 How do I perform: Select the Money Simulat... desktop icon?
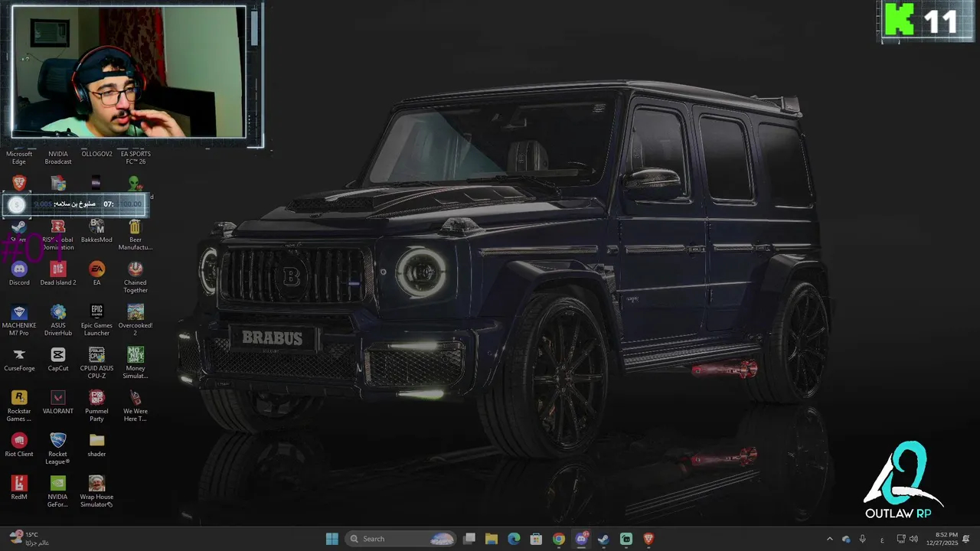[135, 363]
